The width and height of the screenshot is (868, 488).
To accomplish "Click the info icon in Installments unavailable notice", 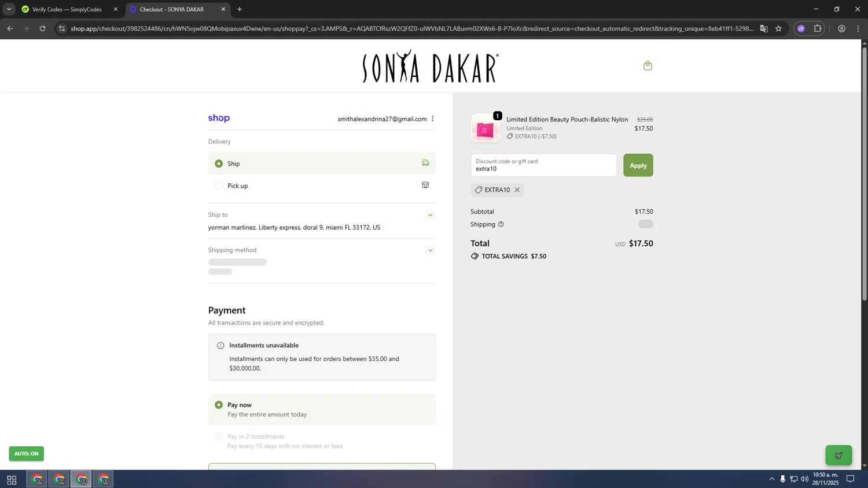I will (220, 346).
